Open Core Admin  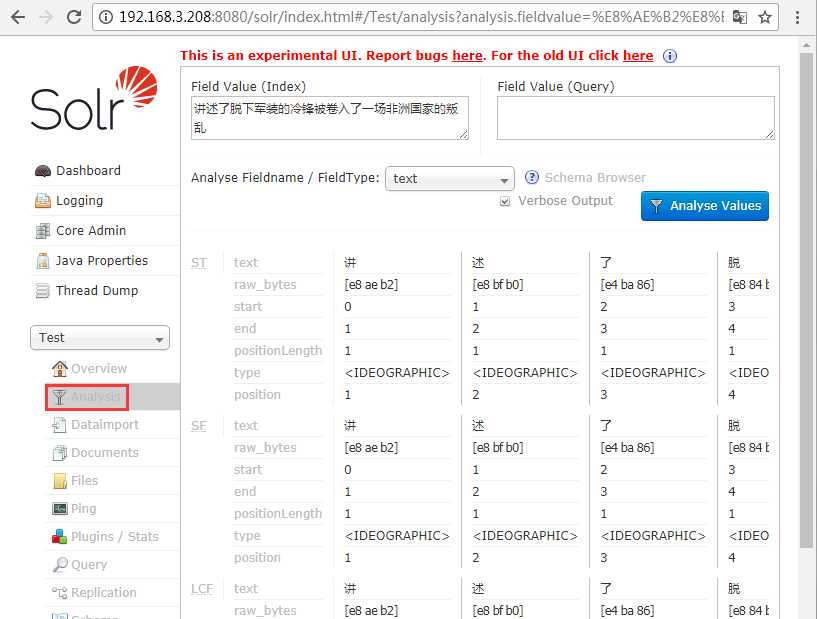[91, 230]
